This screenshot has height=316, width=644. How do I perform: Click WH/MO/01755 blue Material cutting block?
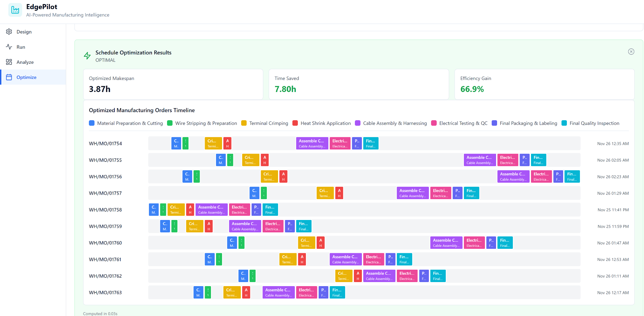coord(221,160)
